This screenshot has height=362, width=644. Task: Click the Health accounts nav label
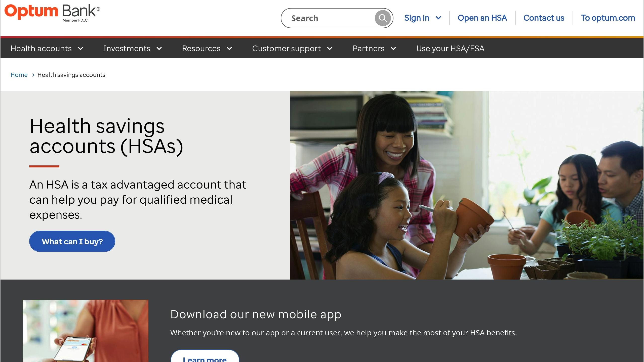pos(41,49)
